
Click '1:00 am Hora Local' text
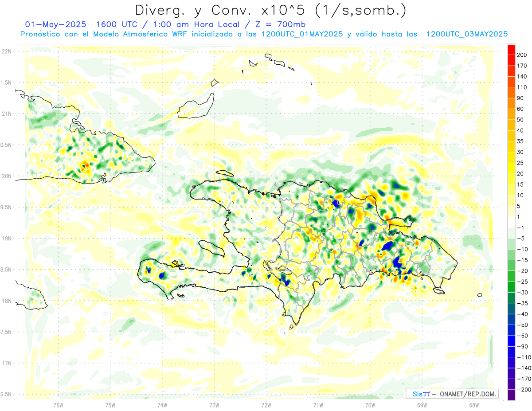(x=194, y=24)
